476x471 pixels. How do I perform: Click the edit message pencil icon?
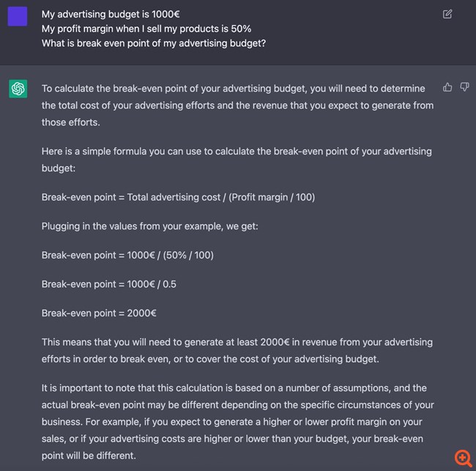coord(447,14)
